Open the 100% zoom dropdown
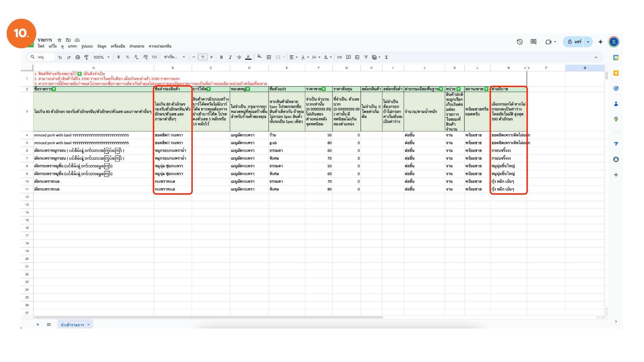 pyautogui.click(x=101, y=57)
